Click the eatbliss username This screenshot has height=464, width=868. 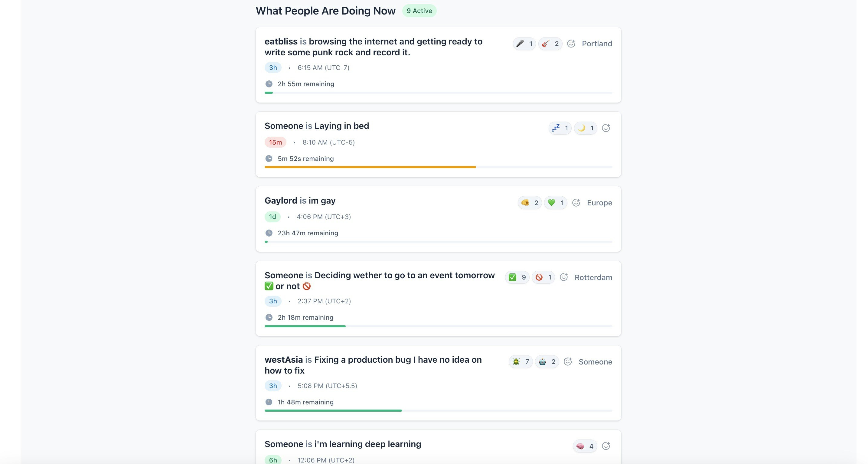(281, 41)
